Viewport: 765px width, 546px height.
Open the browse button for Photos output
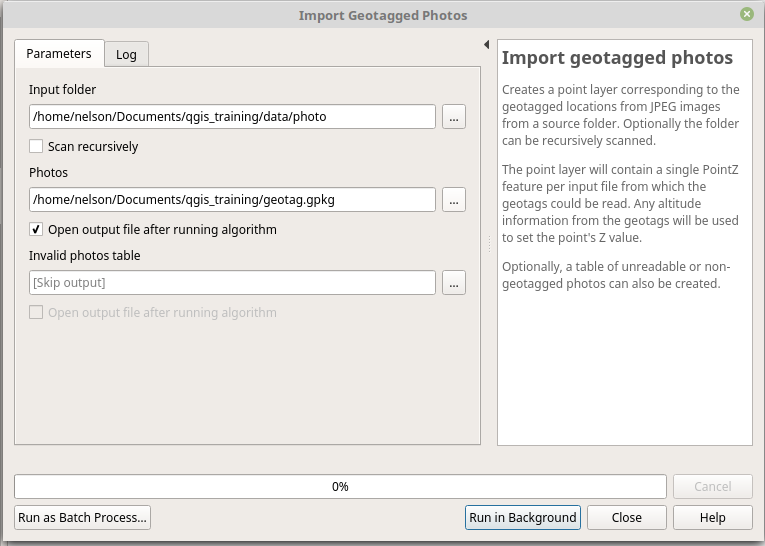tap(454, 200)
